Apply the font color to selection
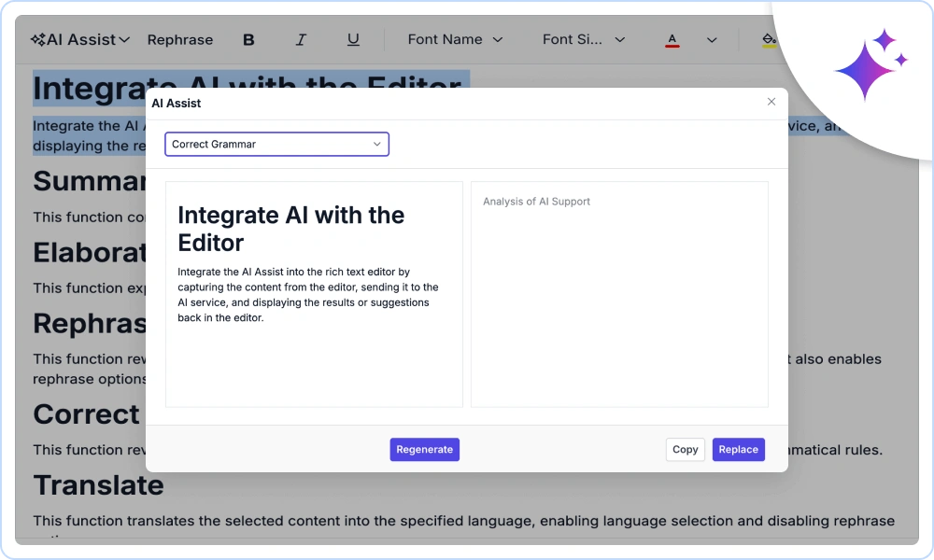This screenshot has height=560, width=934. coord(672,39)
